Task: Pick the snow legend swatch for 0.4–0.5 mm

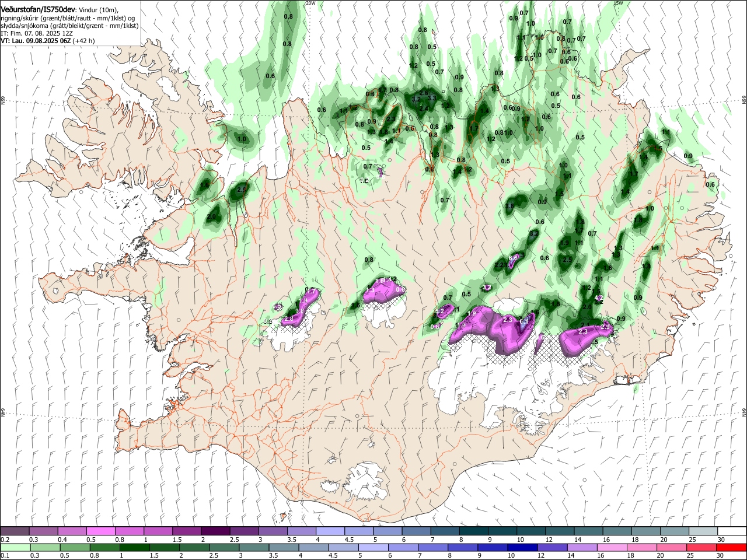Action: coord(72,531)
